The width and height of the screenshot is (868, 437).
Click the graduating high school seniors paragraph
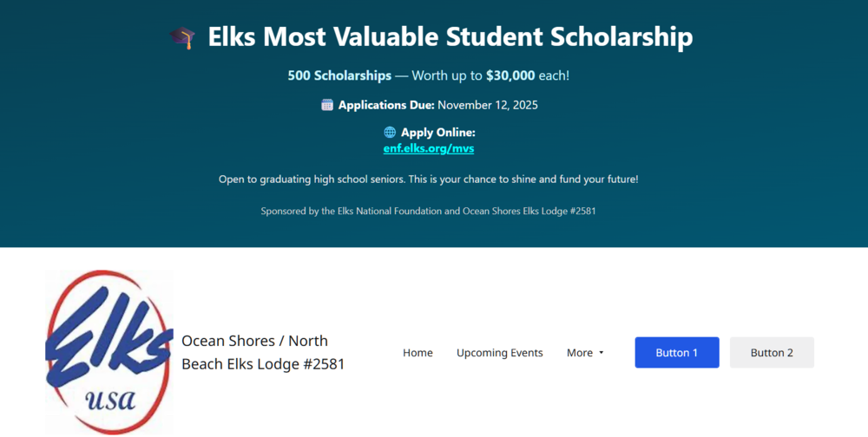tap(429, 179)
